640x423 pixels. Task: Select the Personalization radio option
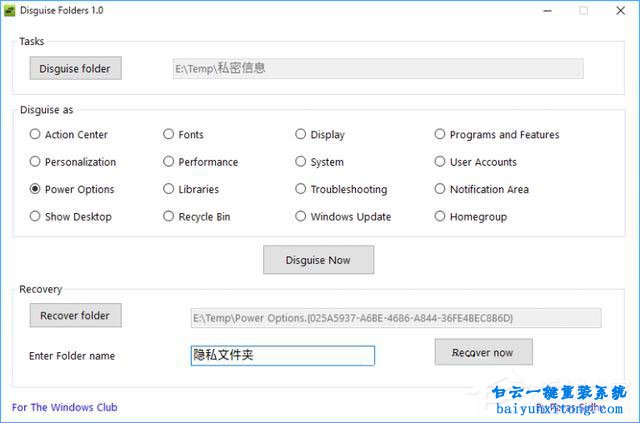click(36, 161)
